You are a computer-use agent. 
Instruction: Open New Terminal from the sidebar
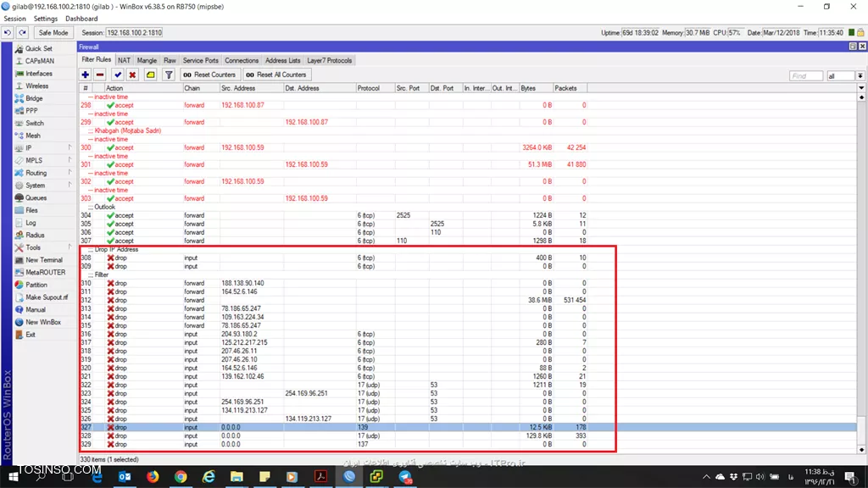[44, 260]
